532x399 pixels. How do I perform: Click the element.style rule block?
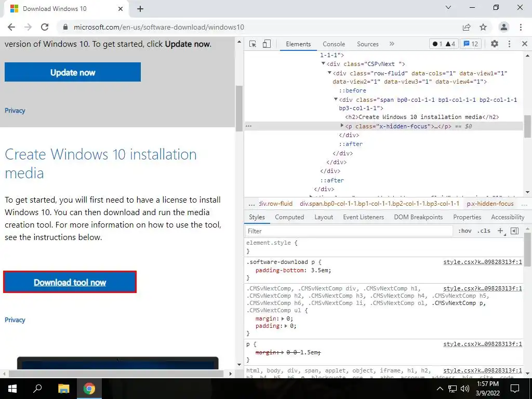pos(383,247)
